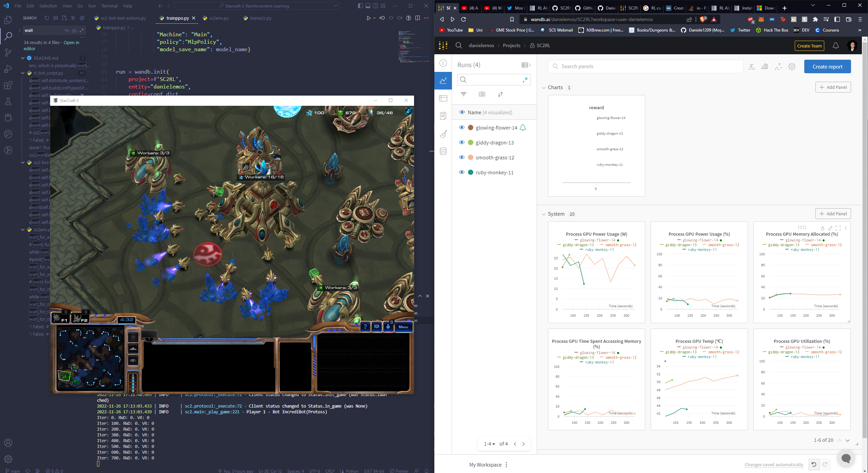
Task: Expand runs table with the Runs header icon
Action: coord(526,65)
